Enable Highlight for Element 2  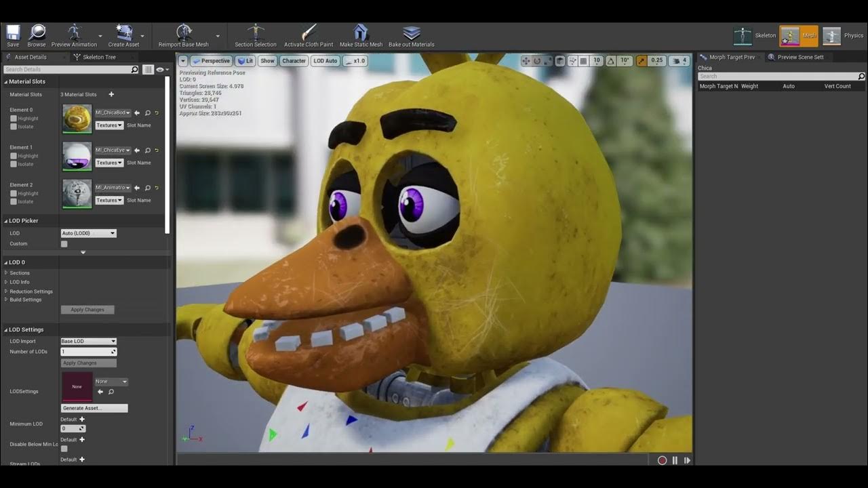(x=14, y=193)
